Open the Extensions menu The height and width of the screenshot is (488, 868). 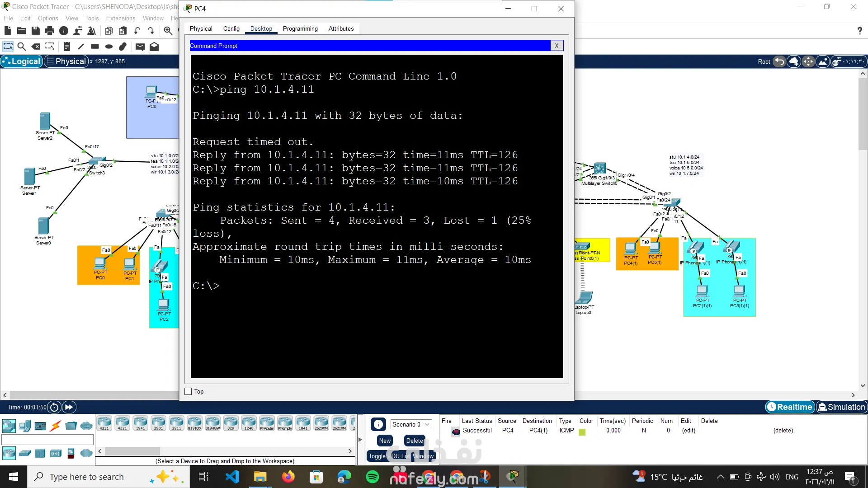[x=120, y=18]
